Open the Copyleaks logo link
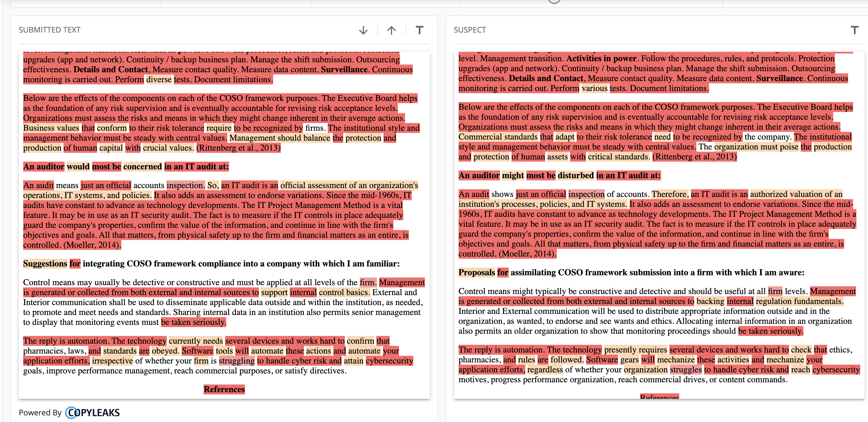The width and height of the screenshot is (868, 422). click(x=92, y=413)
